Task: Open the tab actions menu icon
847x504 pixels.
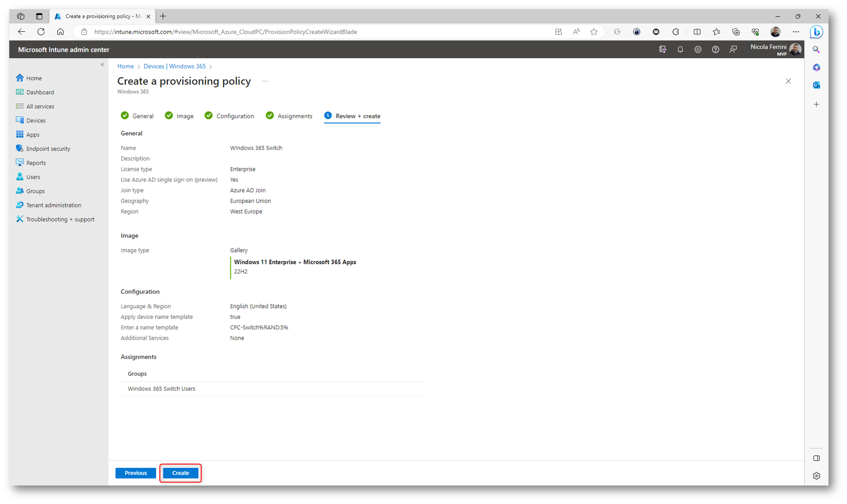Action: (39, 16)
